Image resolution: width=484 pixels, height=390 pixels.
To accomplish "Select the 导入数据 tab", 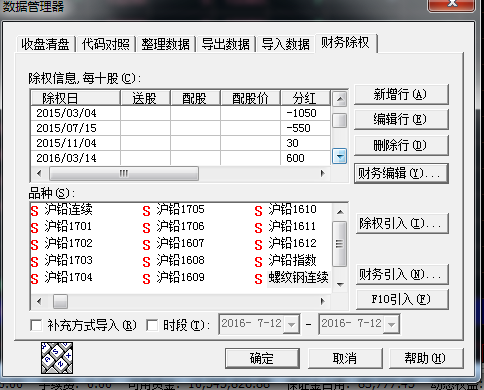I will [x=286, y=44].
